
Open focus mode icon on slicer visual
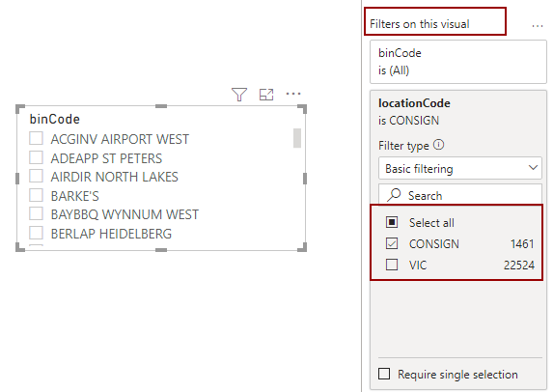tap(266, 95)
